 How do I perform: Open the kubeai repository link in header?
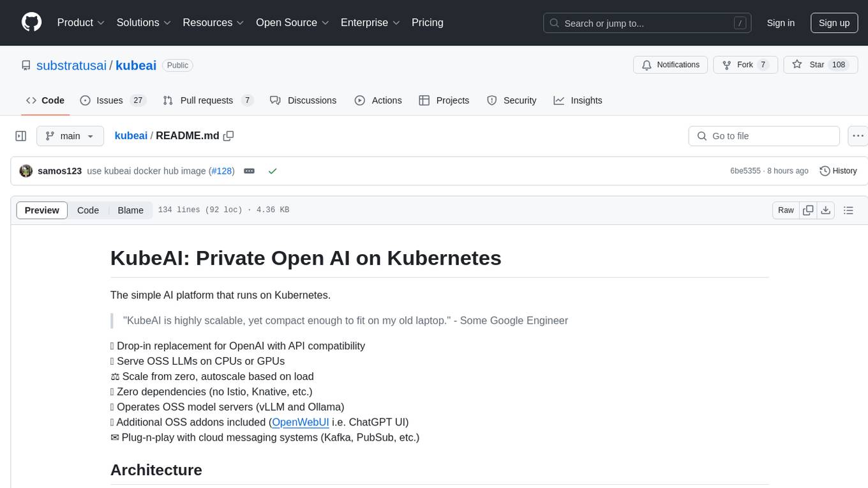click(136, 65)
